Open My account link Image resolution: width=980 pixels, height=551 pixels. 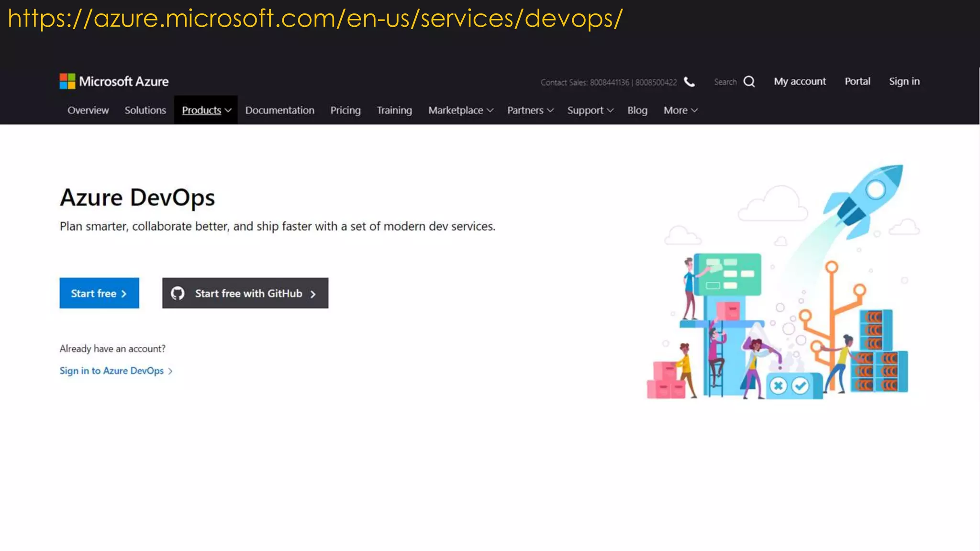tap(800, 81)
